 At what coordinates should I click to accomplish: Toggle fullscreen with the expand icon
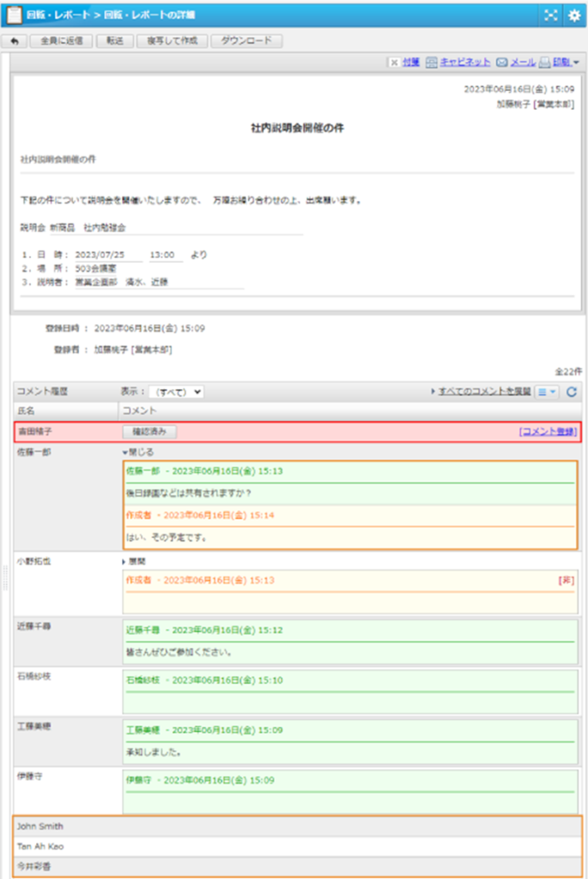551,15
